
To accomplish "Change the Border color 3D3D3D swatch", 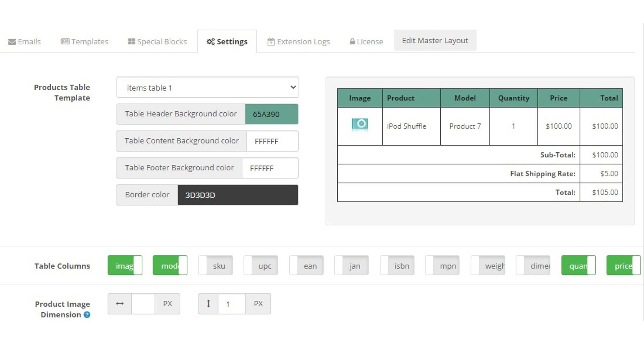I will 238,195.
